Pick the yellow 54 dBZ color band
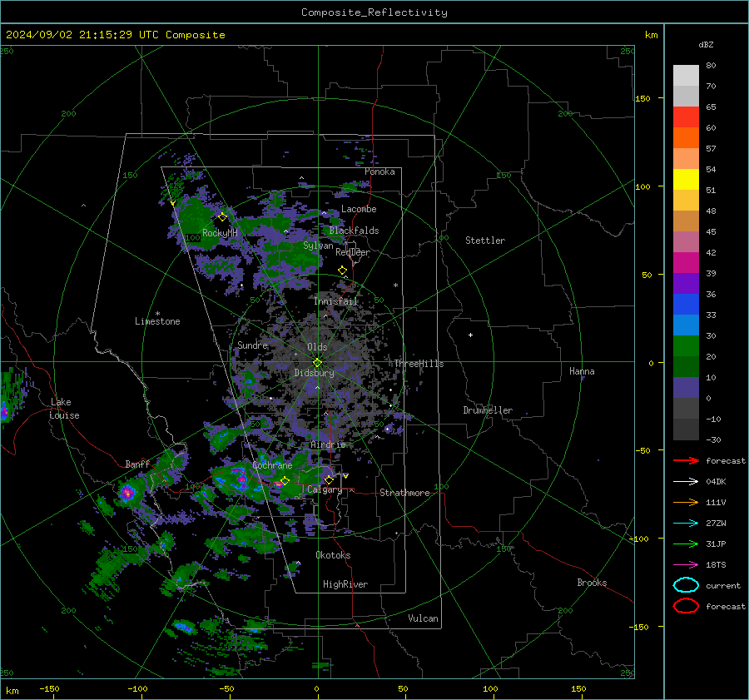 click(686, 179)
